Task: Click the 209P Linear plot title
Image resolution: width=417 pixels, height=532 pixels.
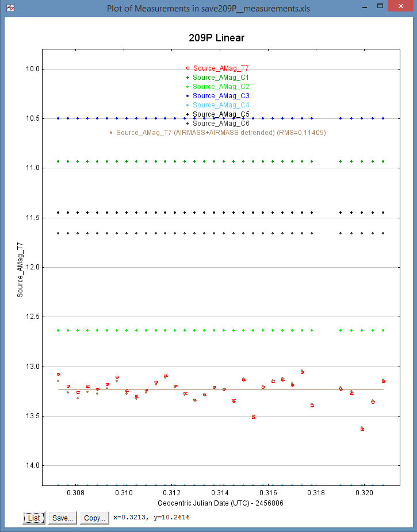Action: click(x=216, y=38)
